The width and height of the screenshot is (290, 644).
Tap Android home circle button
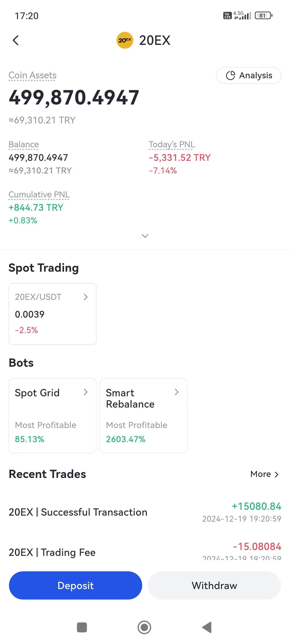[x=144, y=627]
